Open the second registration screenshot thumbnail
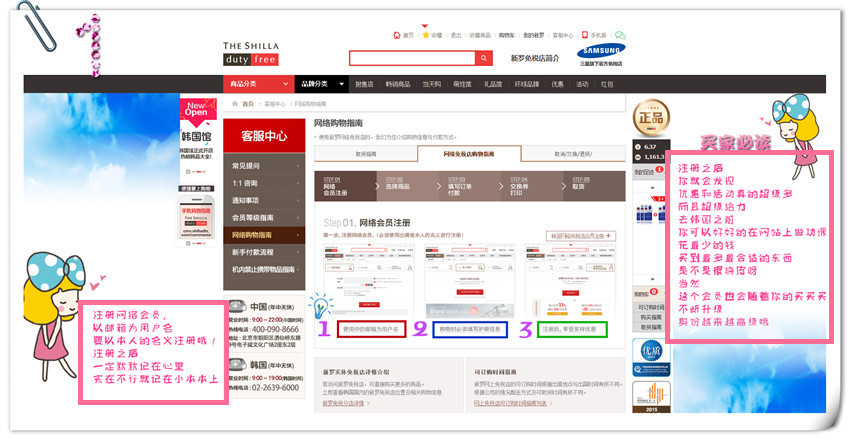This screenshot has width=850, height=440. 469,280
